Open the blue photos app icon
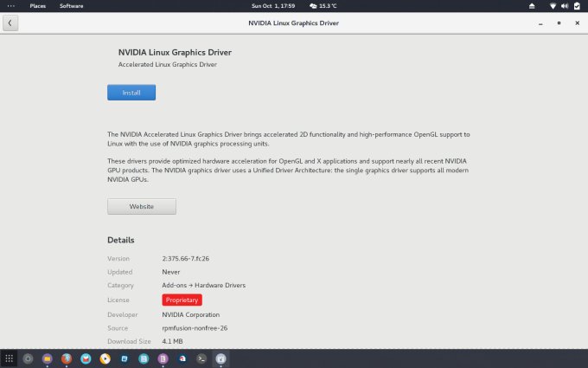The image size is (588, 368). 125,358
